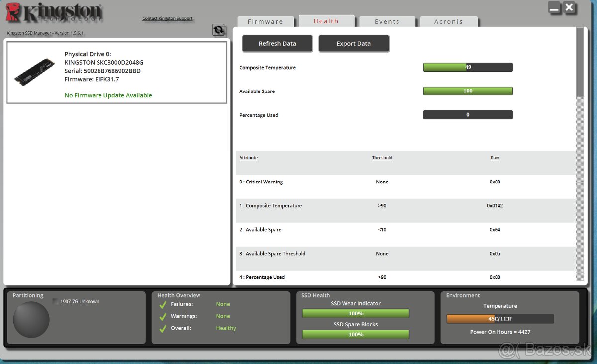The image size is (597, 364).
Task: Minimize the Kingston SSD Manager window
Action: [x=554, y=8]
